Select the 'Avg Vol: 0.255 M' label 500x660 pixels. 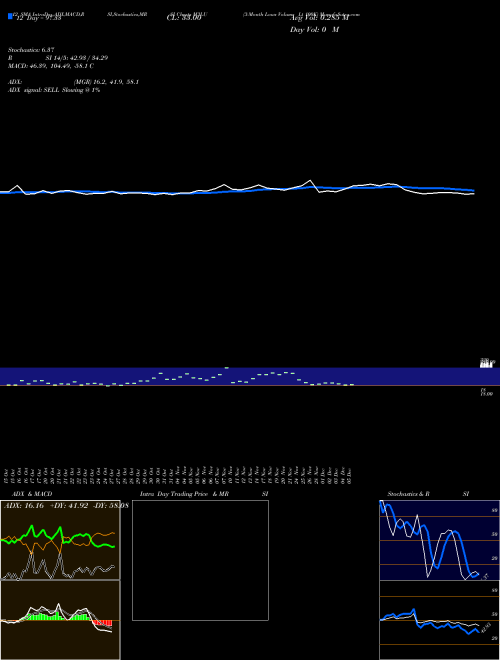point(319,18)
